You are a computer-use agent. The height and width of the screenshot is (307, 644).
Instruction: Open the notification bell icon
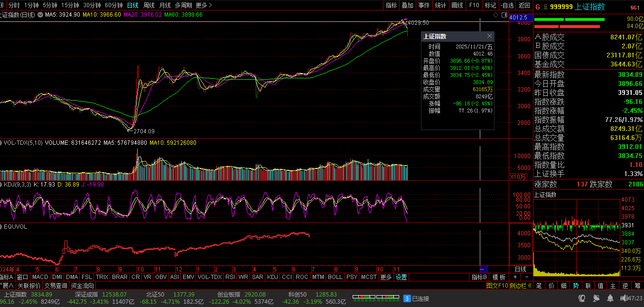(610, 298)
